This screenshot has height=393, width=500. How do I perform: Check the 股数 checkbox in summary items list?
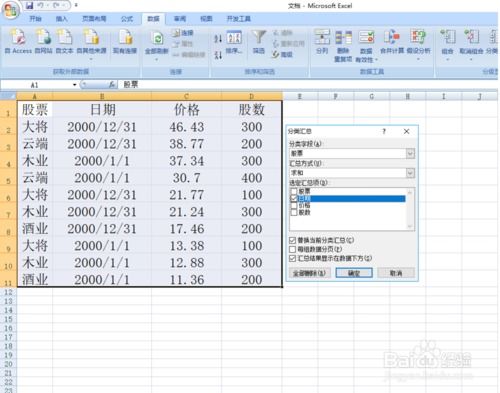tap(294, 213)
